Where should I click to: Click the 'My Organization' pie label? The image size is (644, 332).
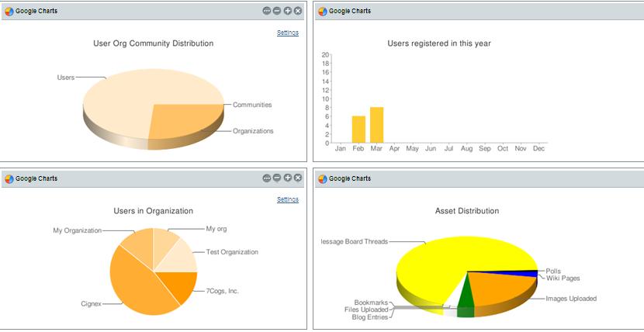point(78,230)
